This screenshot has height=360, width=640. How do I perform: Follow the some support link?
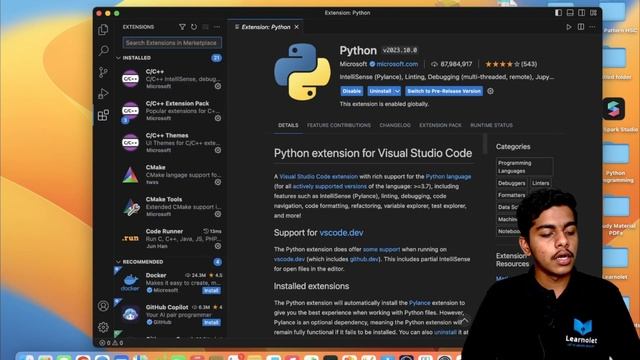click(381, 249)
